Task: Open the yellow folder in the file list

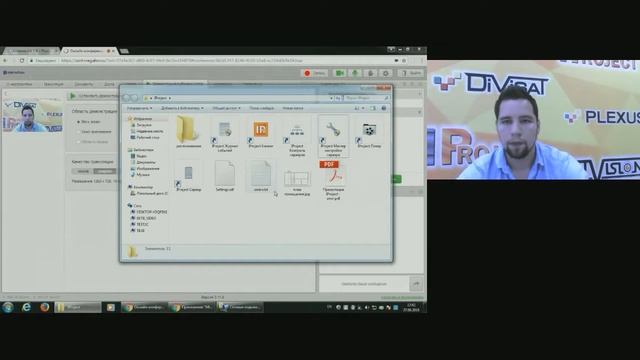Action: (188, 132)
